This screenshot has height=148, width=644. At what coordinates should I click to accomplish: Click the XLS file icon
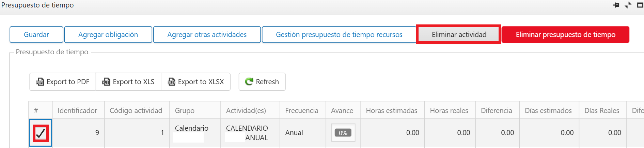[106, 82]
